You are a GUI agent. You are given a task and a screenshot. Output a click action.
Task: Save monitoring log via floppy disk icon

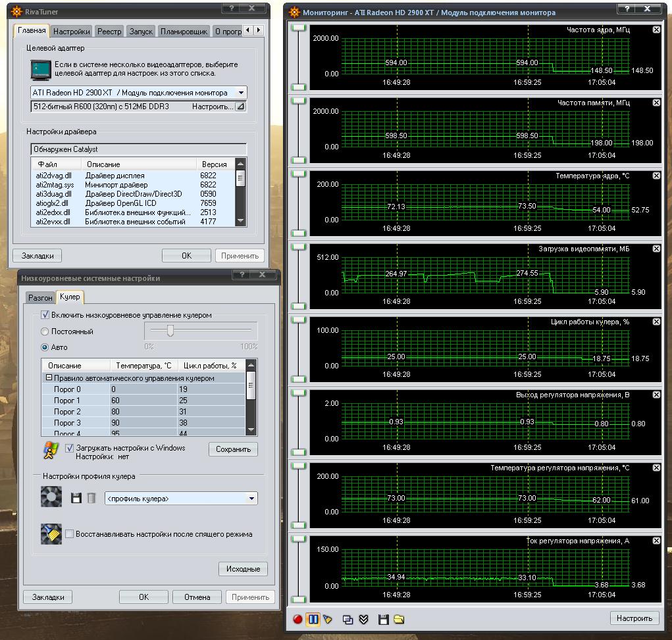[x=383, y=620]
